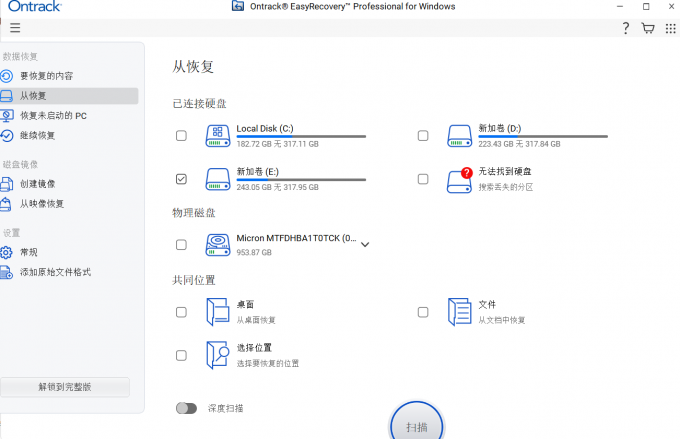The image size is (680, 439).
Task: Click the 恢复未启动的 PC sidebar icon
Action: coord(6,116)
